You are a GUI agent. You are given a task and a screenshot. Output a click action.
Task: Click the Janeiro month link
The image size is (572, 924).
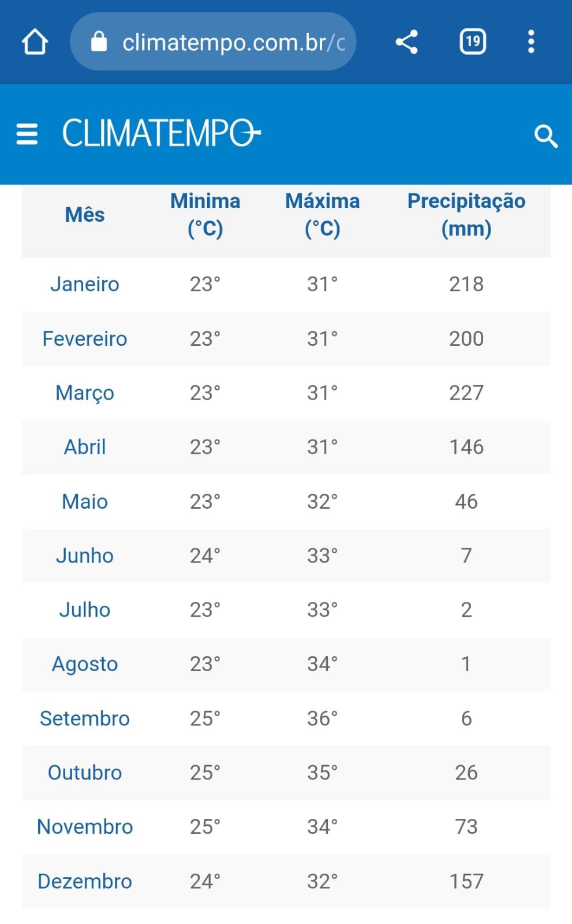tap(85, 284)
